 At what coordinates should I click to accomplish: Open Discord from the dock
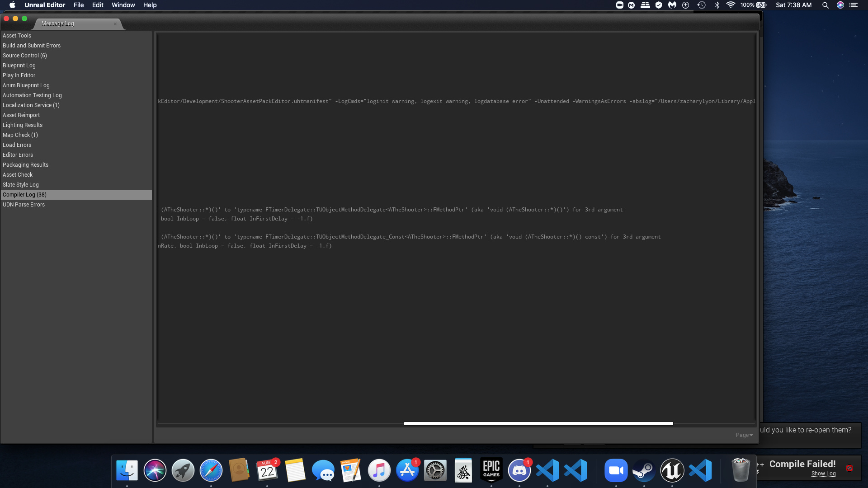pos(519,471)
